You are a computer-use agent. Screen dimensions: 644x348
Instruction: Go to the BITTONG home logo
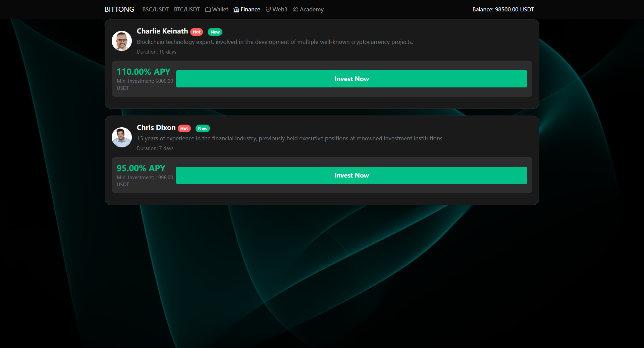(x=119, y=9)
